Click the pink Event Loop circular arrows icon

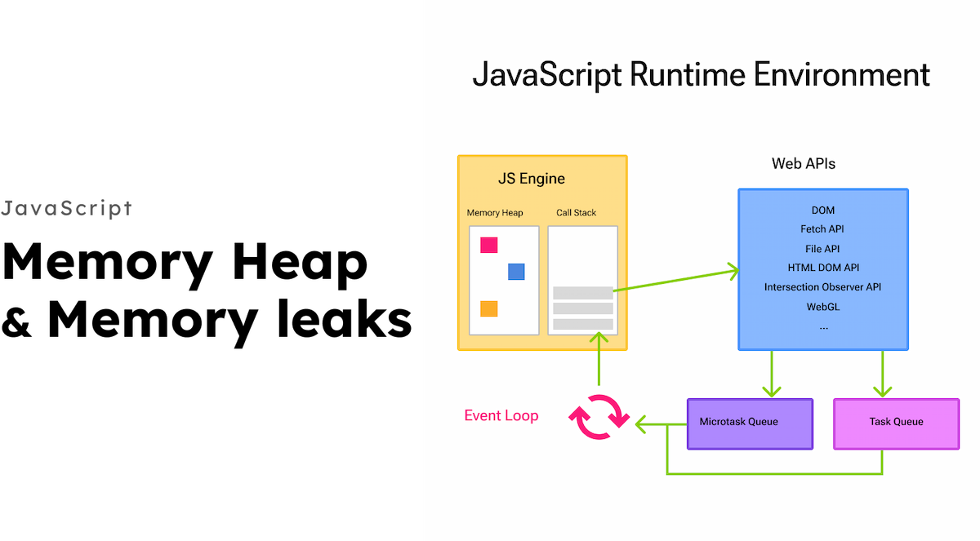click(599, 417)
